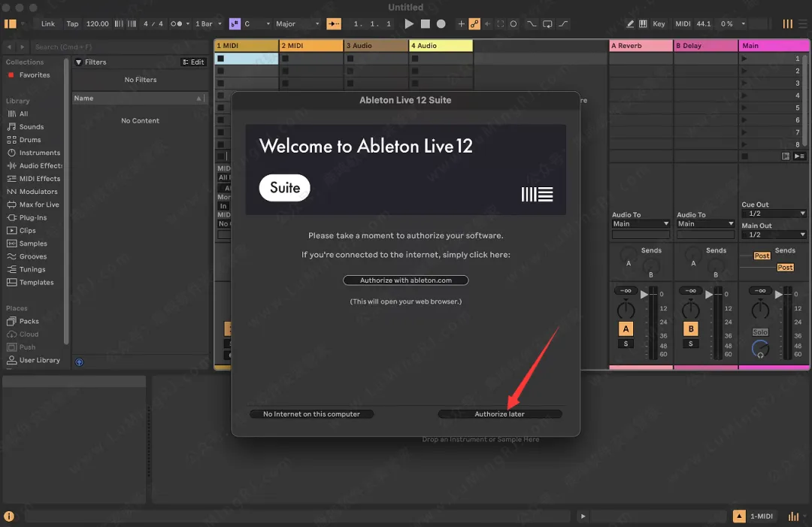812x527 pixels.
Task: Click the Arrangement Record circle button
Action: [441, 24]
